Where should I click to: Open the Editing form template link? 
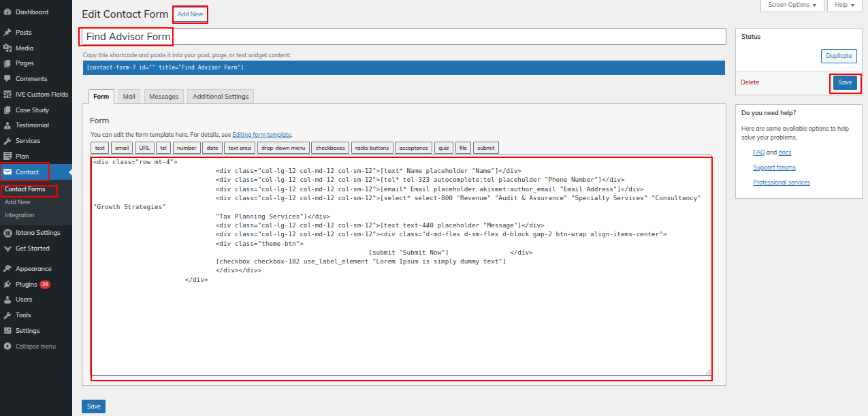click(x=262, y=135)
